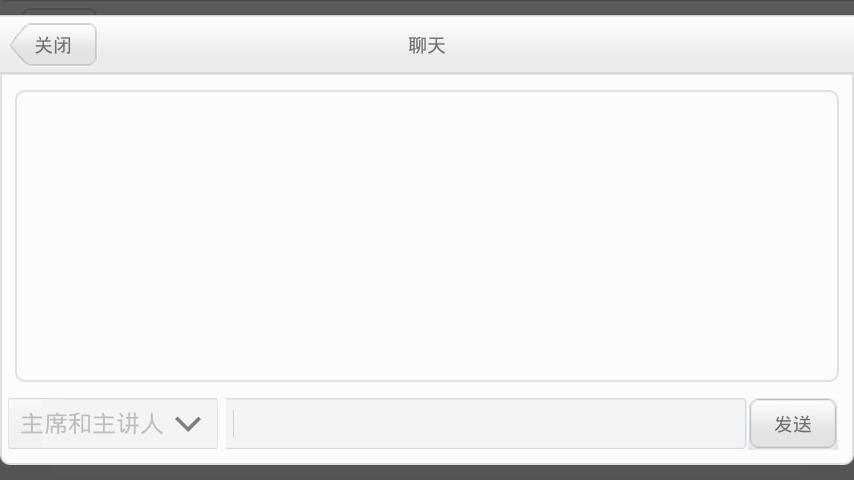This screenshot has height=480, width=854.
Task: Click the header bar between 关闭 and 聊天
Action: [253, 45]
